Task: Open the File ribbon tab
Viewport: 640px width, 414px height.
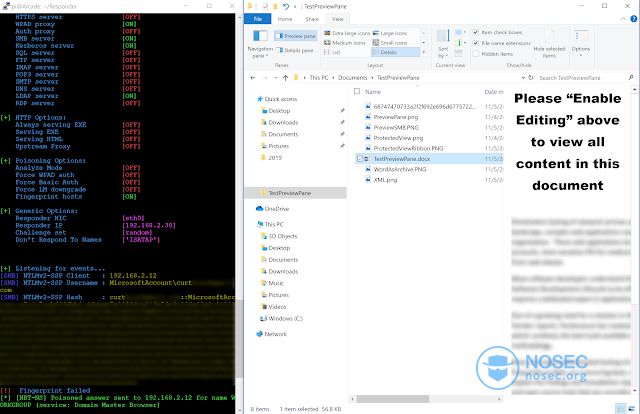Action: pyautogui.click(x=258, y=19)
